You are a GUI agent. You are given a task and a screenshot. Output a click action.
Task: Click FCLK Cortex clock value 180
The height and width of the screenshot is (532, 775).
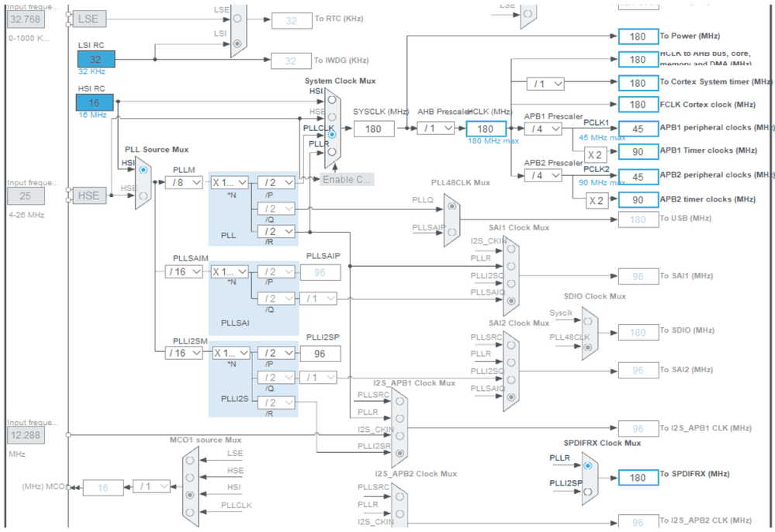point(638,105)
